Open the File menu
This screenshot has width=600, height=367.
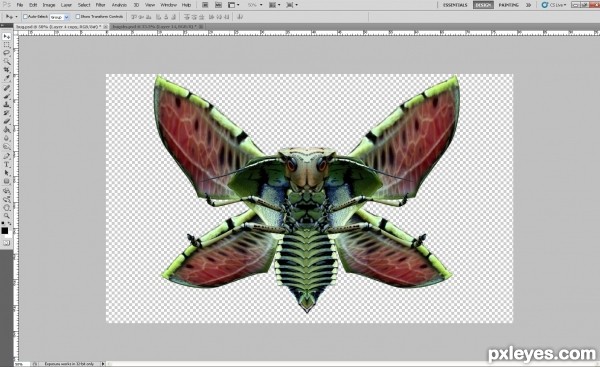[x=20, y=5]
